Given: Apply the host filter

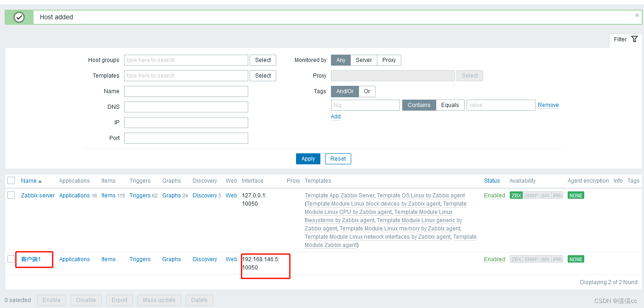Looking at the screenshot, I should 308,159.
